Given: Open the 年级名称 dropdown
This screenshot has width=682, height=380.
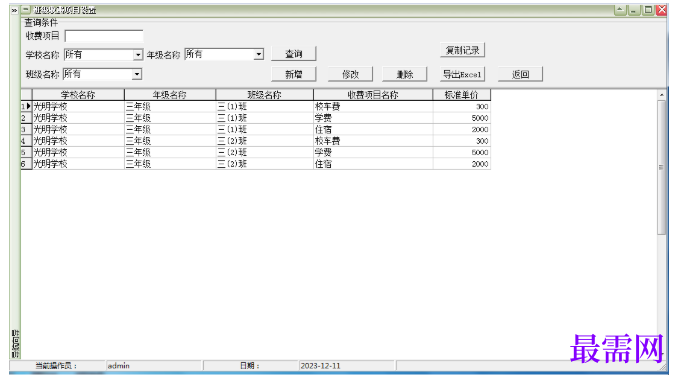Looking at the screenshot, I should point(259,54).
